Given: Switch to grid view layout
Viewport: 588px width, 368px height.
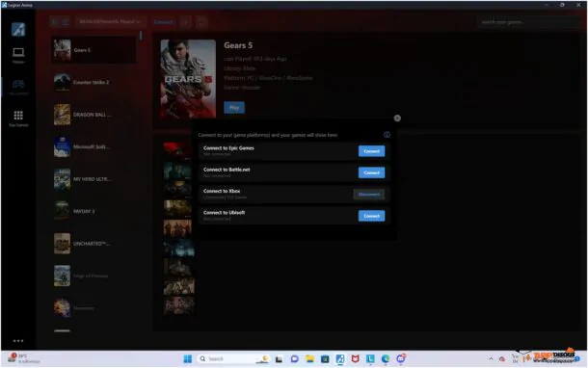Looking at the screenshot, I should coord(55,22).
